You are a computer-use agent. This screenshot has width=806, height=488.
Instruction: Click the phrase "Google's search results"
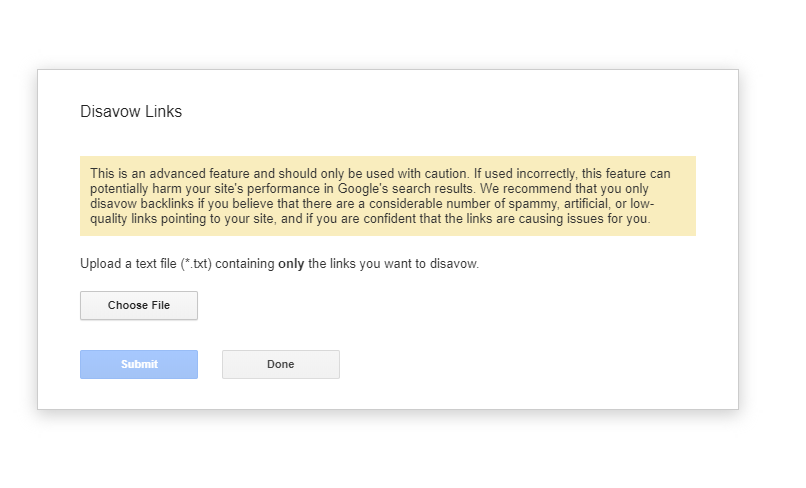[x=406, y=189]
